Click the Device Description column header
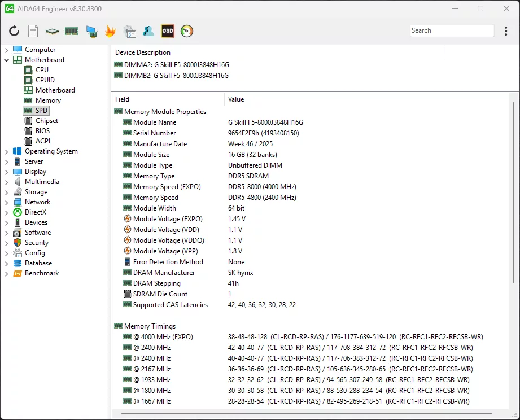Image resolution: width=520 pixels, height=420 pixels. pyautogui.click(x=278, y=53)
